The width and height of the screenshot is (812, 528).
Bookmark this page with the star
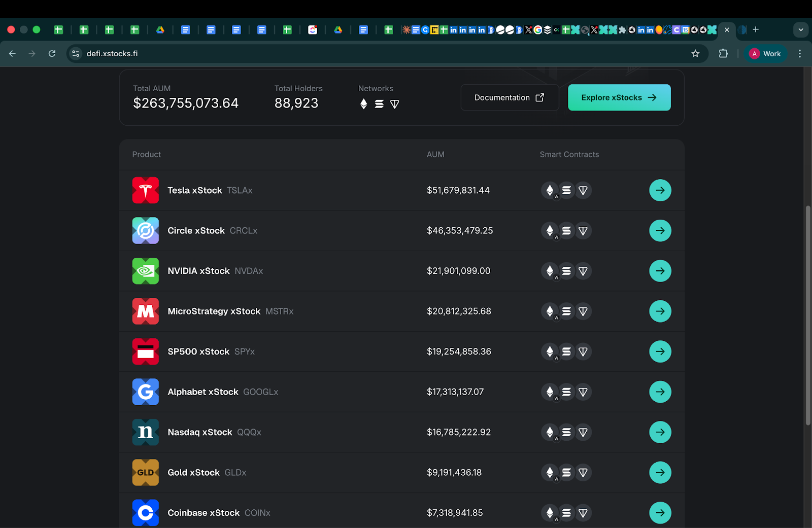(695, 53)
